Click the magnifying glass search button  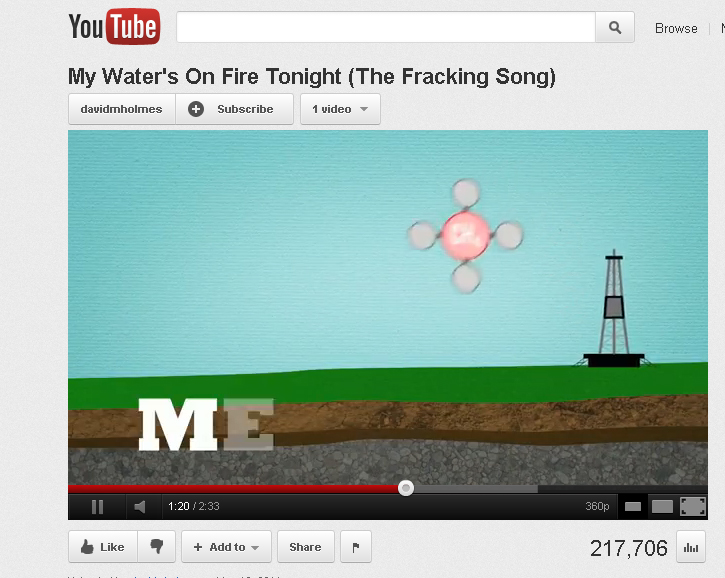pyautogui.click(x=614, y=27)
